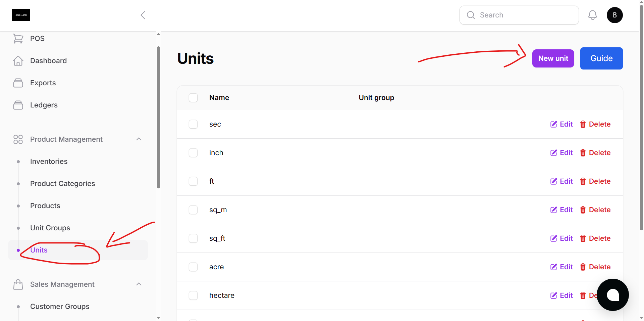This screenshot has height=321, width=644.
Task: Click the notification bell icon
Action: (x=592, y=15)
